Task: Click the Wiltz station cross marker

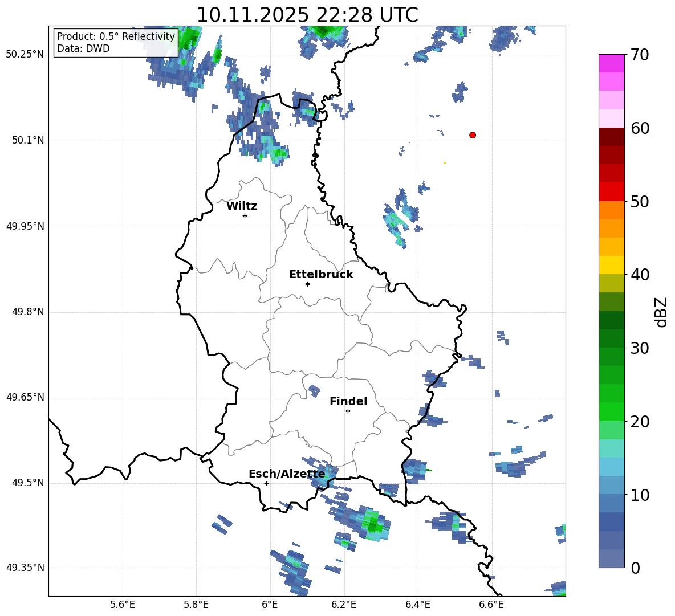Action: (x=245, y=215)
